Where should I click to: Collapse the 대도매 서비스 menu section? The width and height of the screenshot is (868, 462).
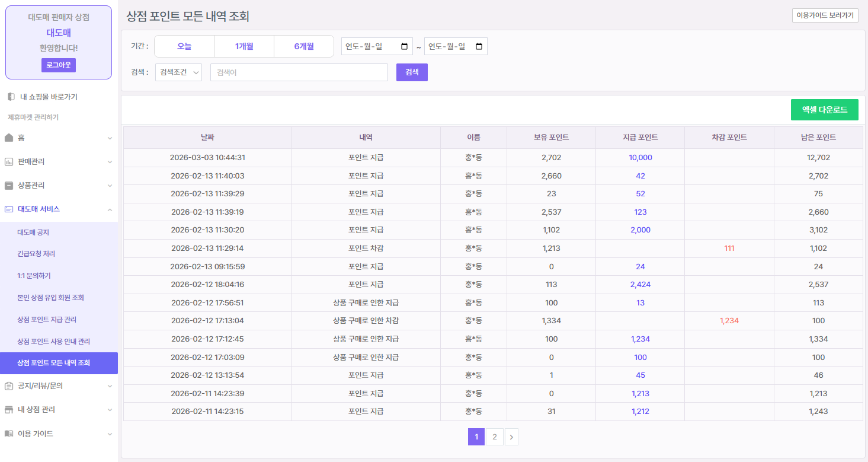[x=110, y=209]
